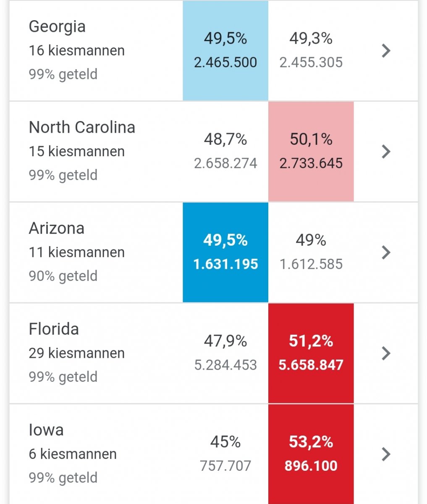Screen dimensions: 427x504
Task: Click North Carolina's 48,7% losing result
Action: coord(225,151)
